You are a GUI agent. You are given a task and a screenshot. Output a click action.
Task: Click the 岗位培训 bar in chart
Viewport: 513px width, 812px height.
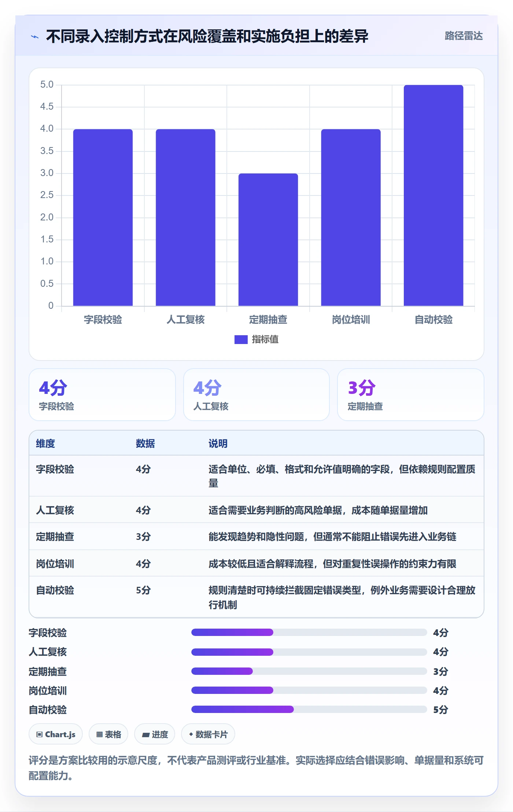point(351,217)
